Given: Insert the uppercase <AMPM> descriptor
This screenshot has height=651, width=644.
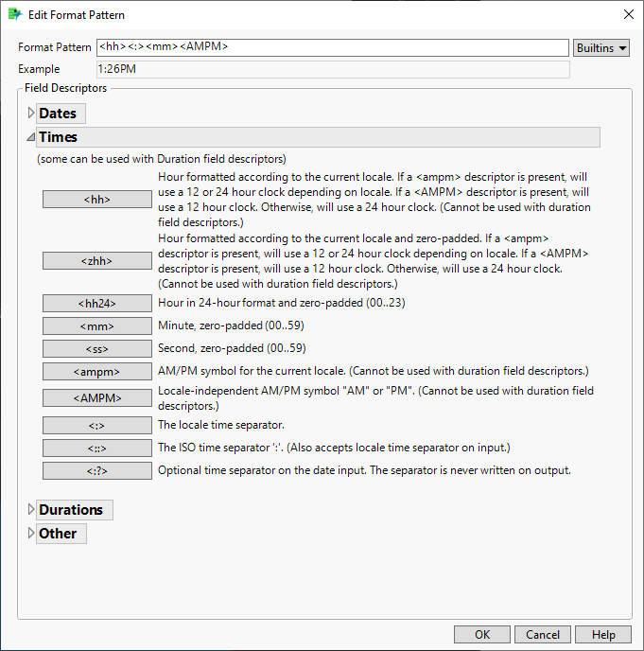Looking at the screenshot, I should click(97, 398).
